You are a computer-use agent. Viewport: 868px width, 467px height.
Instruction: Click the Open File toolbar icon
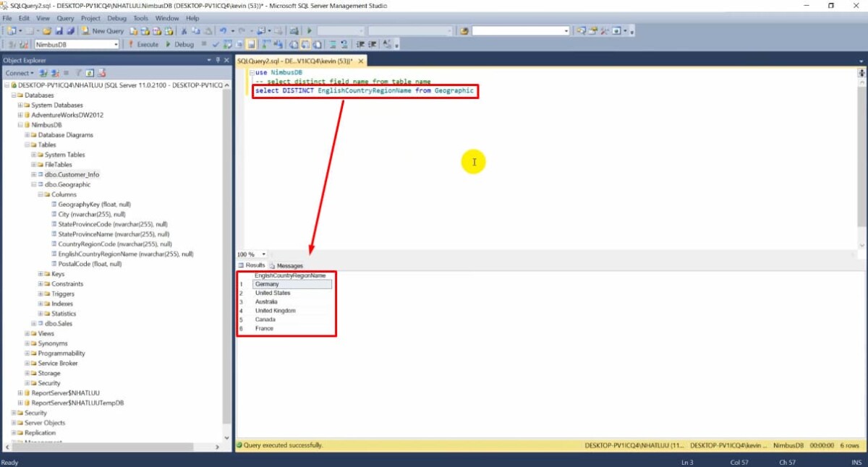(46, 31)
